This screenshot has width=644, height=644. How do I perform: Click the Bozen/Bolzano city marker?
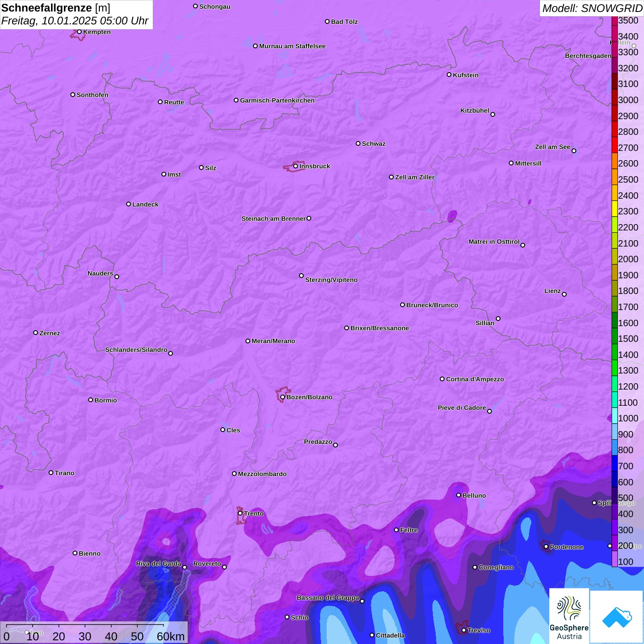click(x=282, y=397)
